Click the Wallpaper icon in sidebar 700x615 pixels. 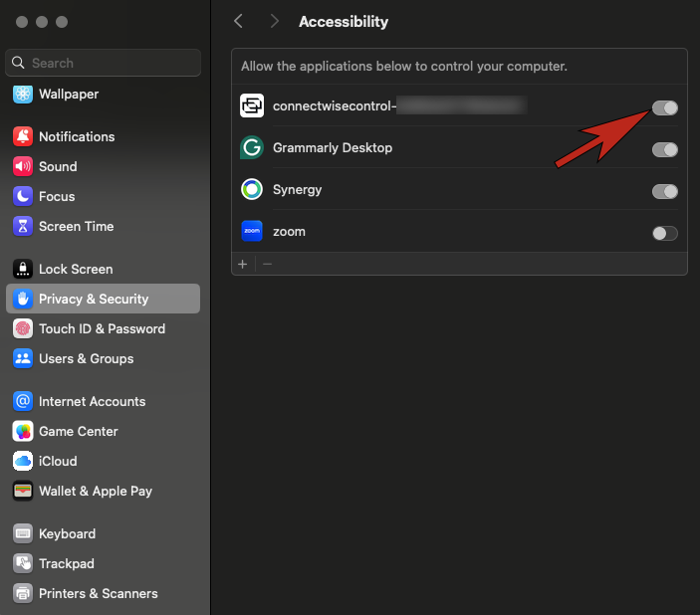pyautogui.click(x=22, y=95)
